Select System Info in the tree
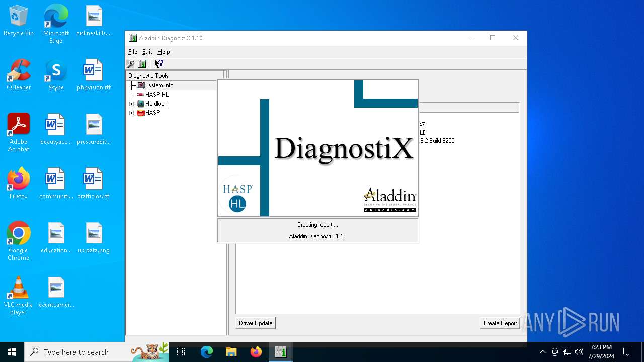644x362 pixels. pyautogui.click(x=159, y=85)
